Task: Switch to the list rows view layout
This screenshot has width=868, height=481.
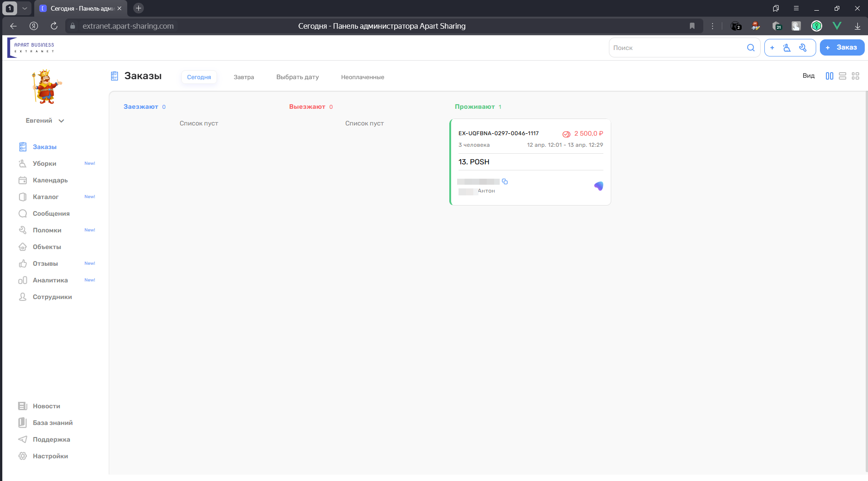Action: point(842,76)
